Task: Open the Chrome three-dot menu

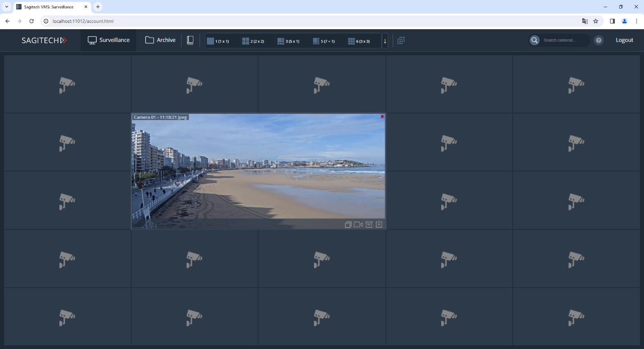Action: (636, 21)
